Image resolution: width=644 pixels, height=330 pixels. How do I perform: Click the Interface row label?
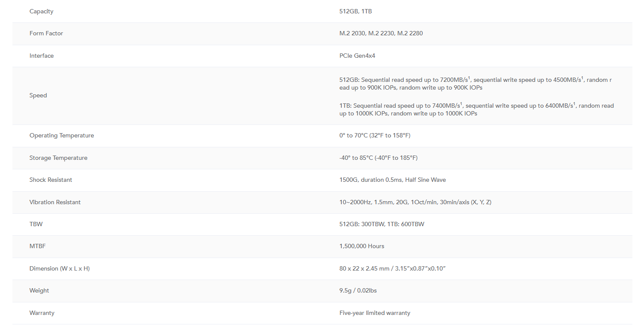pyautogui.click(x=41, y=56)
